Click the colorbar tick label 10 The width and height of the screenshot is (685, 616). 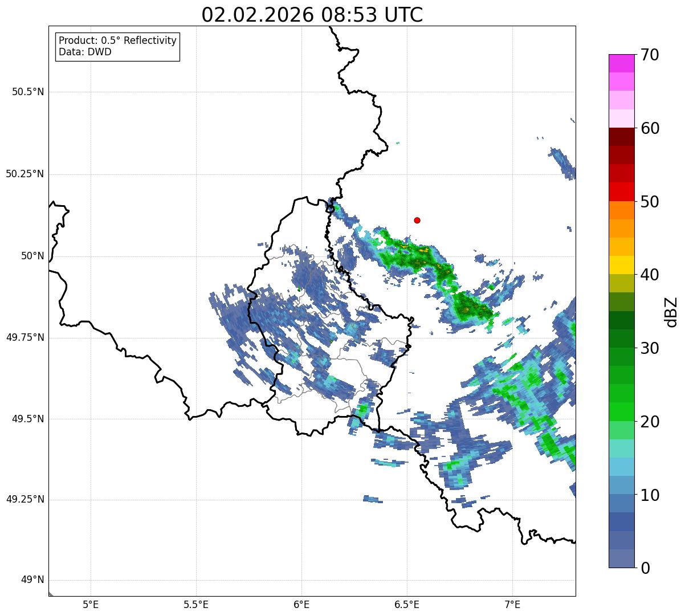[650, 495]
